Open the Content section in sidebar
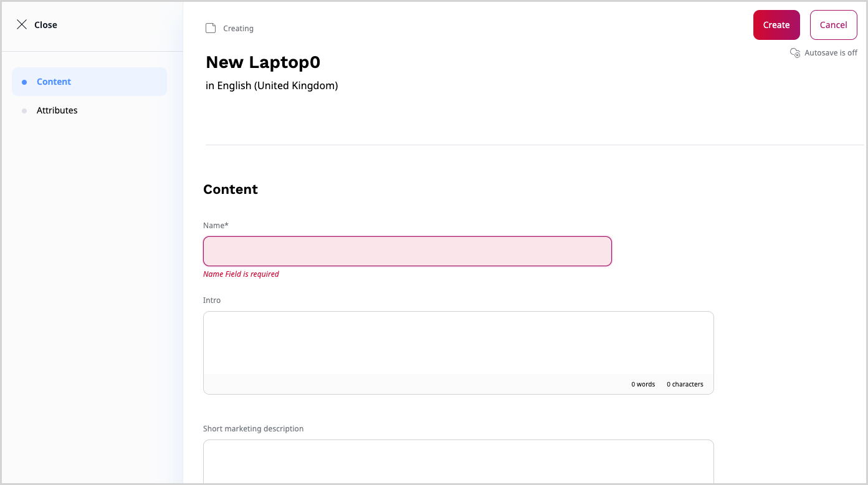The image size is (868, 485). 54,82
